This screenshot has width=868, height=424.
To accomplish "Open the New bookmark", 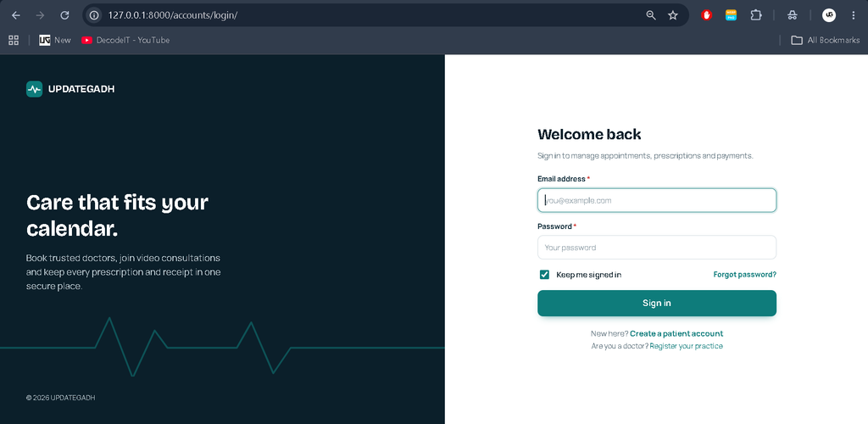I will [55, 40].
